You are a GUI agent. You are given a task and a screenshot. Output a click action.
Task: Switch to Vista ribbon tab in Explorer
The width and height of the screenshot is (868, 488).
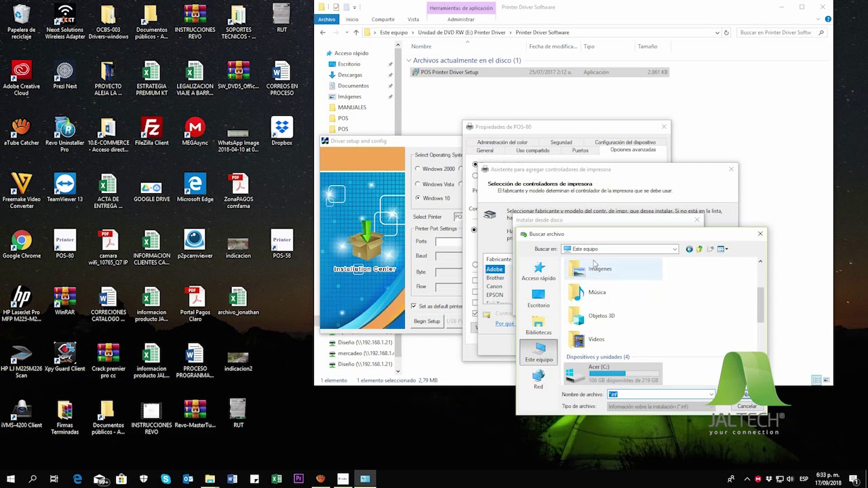[413, 20]
